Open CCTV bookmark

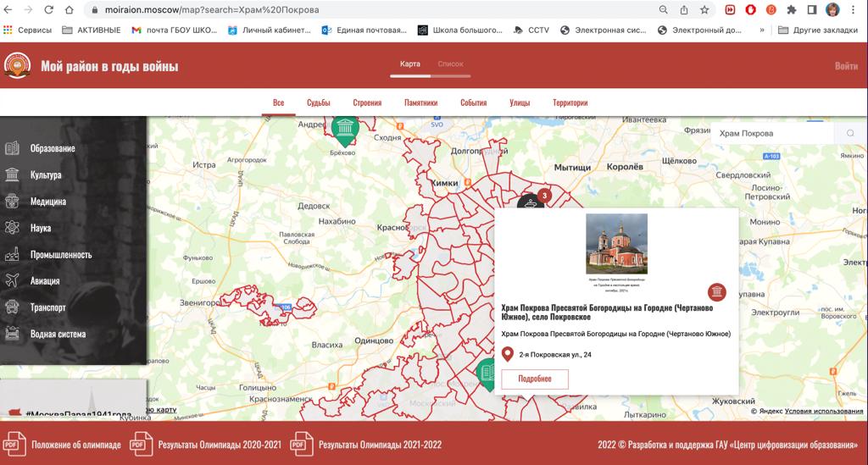pyautogui.click(x=531, y=30)
